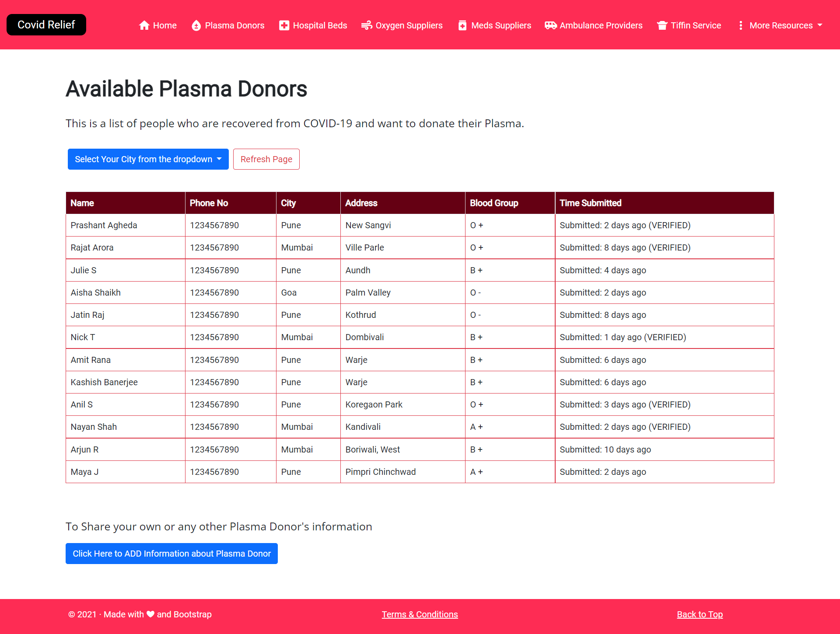This screenshot has width=840, height=634.
Task: Click the Meds Suppliers medicine icon
Action: click(462, 25)
